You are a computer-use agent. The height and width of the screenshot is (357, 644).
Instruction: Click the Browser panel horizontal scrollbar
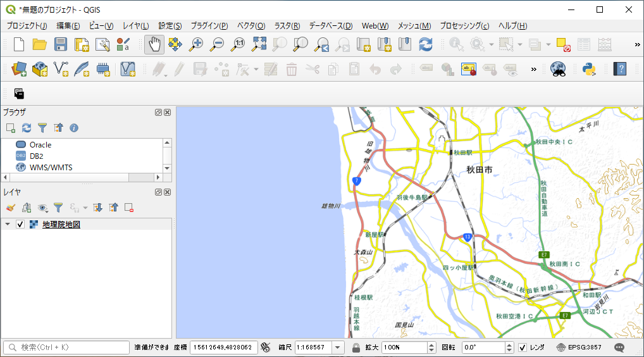82,177
